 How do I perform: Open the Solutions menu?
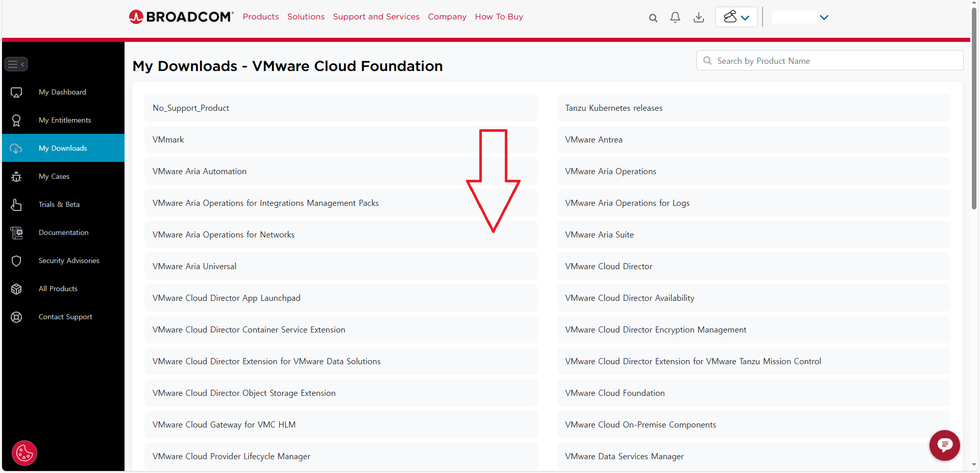coord(306,17)
